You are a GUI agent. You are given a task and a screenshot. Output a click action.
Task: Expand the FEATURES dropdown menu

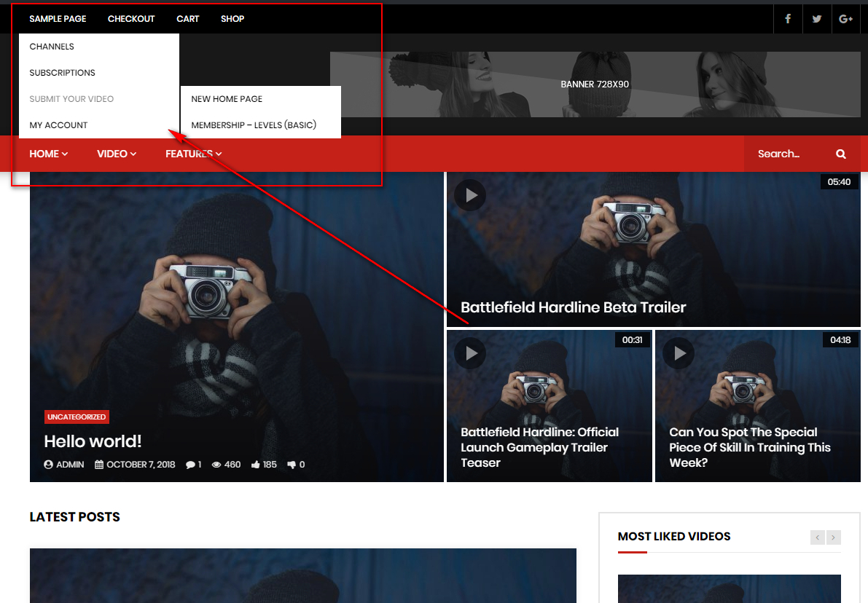click(x=193, y=154)
